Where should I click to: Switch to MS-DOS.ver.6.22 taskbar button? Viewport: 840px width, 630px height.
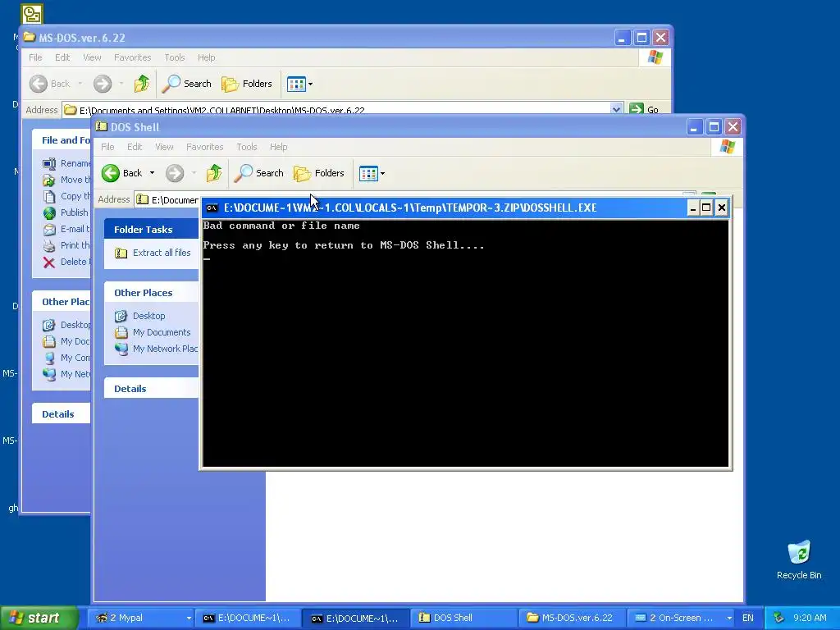[x=572, y=618]
